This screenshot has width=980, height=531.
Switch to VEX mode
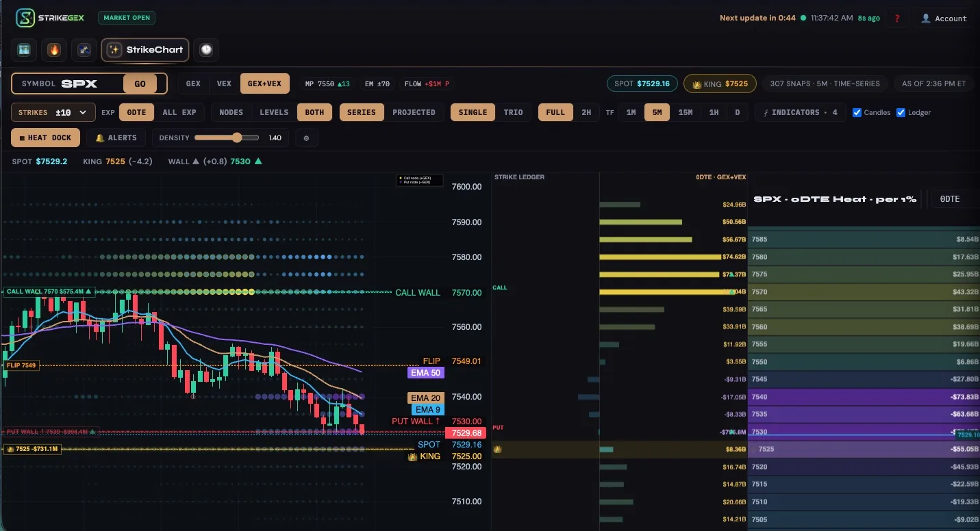click(224, 83)
